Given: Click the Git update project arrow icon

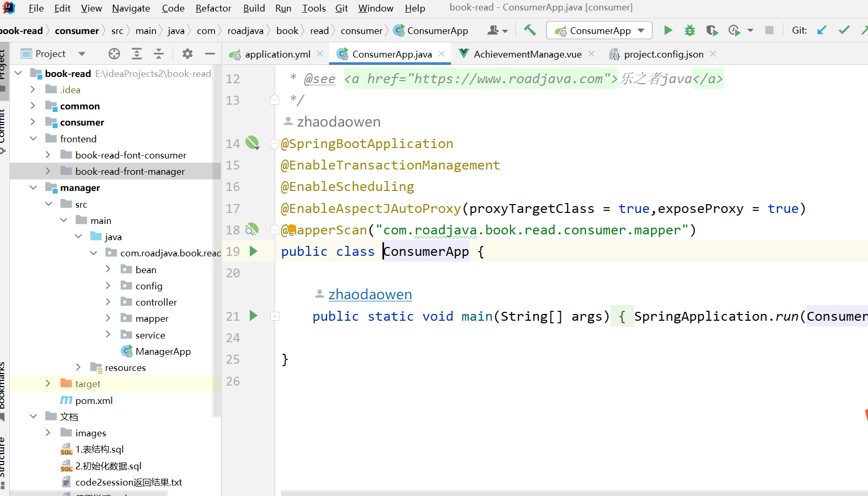Looking at the screenshot, I should click(822, 30).
